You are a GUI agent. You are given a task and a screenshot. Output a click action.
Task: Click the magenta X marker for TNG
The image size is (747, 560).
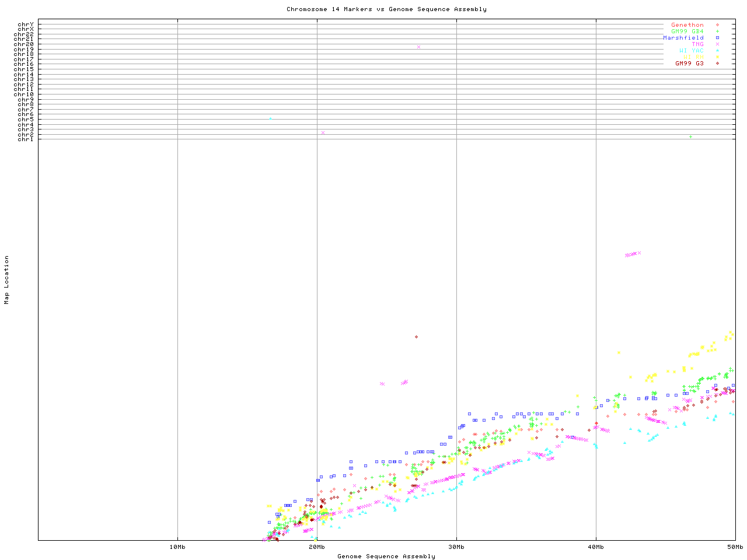pyautogui.click(x=717, y=44)
